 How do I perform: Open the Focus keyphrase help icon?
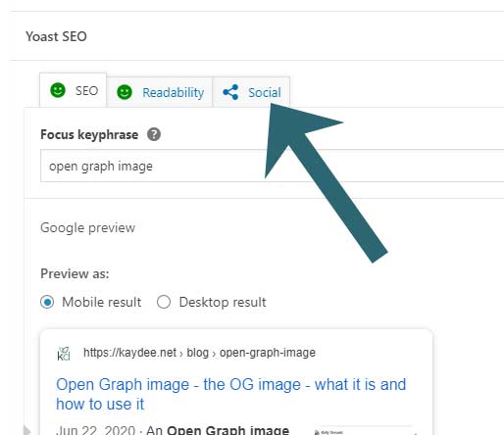[x=154, y=134]
